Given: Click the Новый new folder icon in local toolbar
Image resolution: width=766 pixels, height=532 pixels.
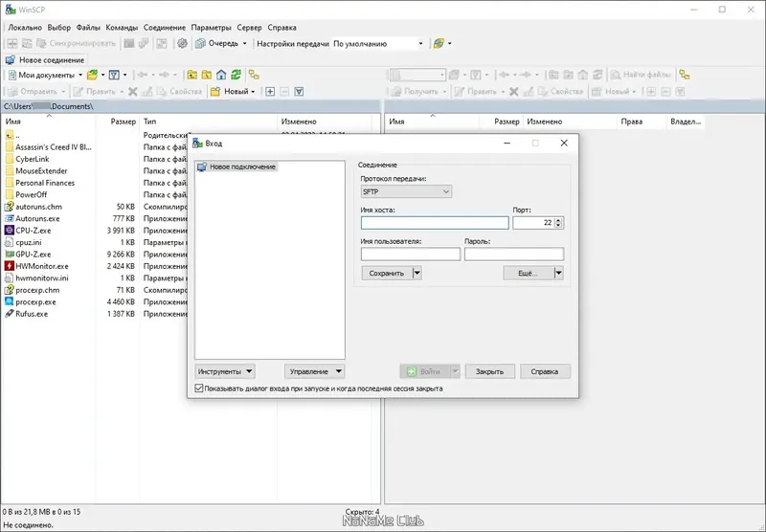Looking at the screenshot, I should tap(215, 92).
